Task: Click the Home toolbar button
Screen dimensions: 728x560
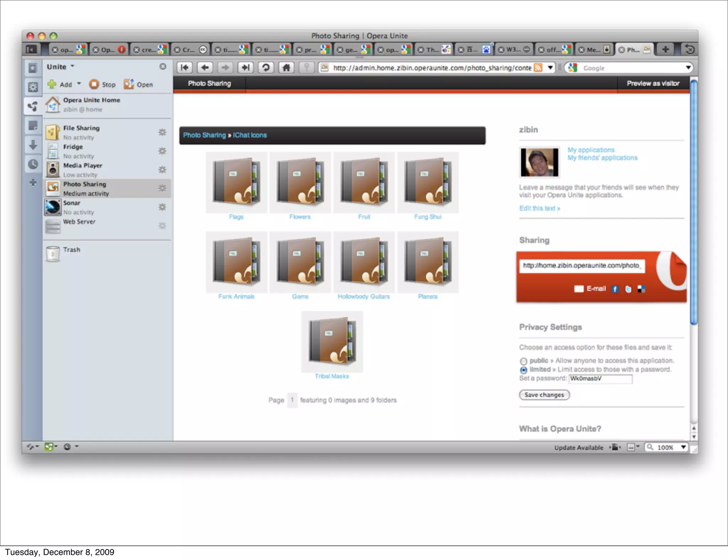Action: (286, 68)
